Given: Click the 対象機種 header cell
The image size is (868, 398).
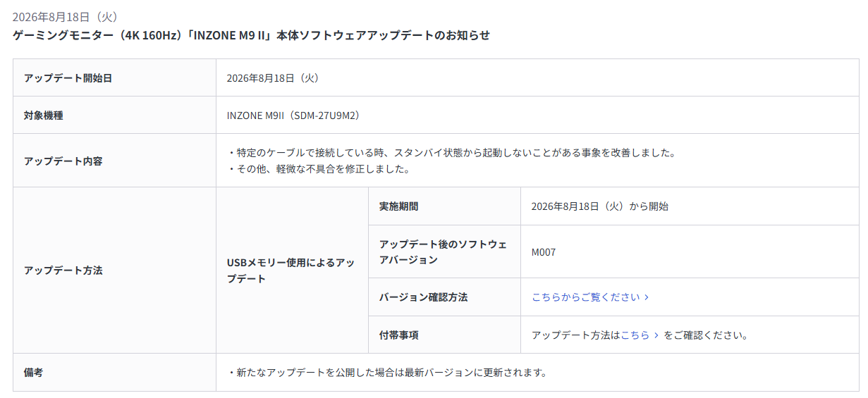Looking at the screenshot, I should [114, 115].
